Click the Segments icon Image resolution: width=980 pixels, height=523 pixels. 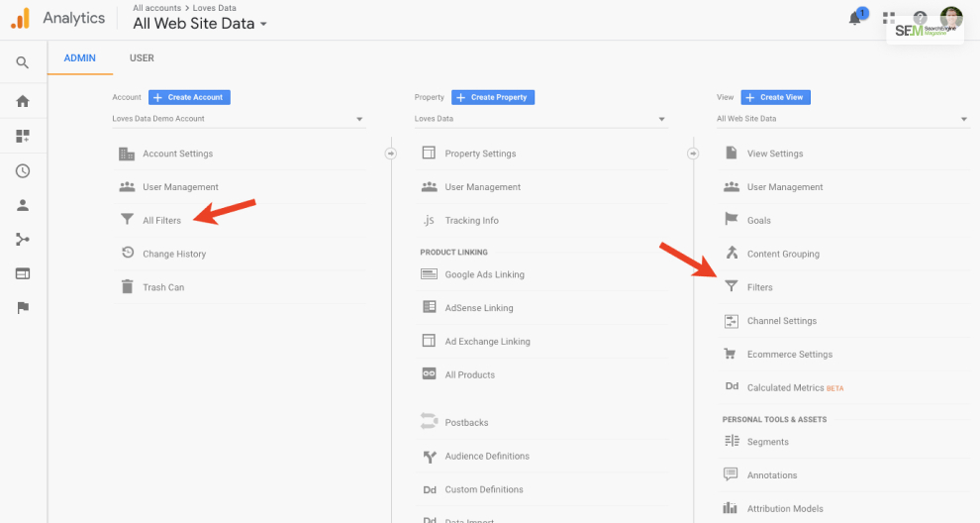click(732, 441)
